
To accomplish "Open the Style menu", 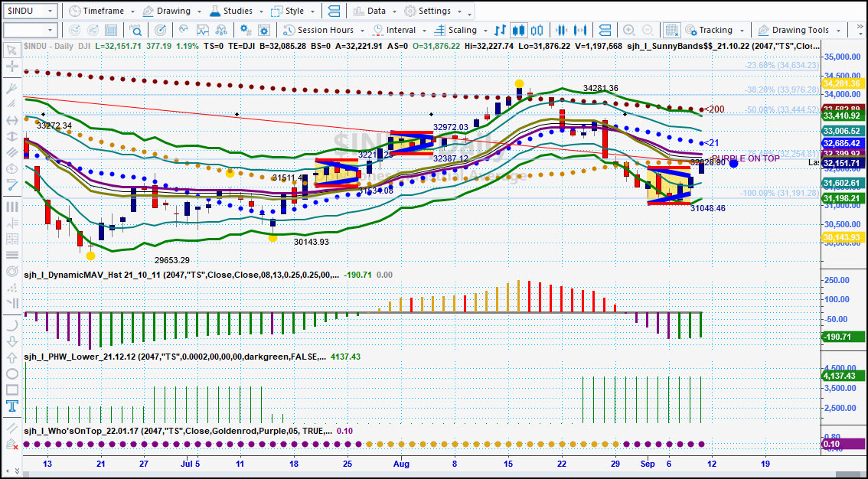I will 293,11.
